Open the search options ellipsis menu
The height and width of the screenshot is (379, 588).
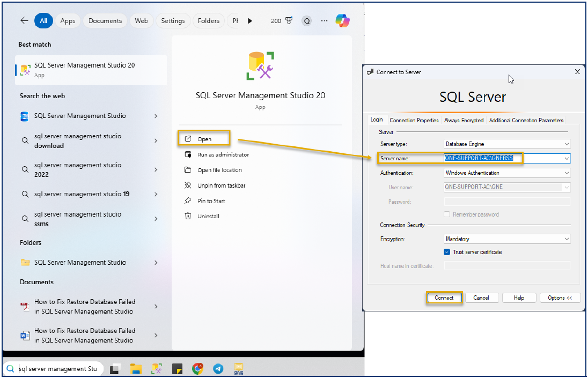[x=325, y=20]
